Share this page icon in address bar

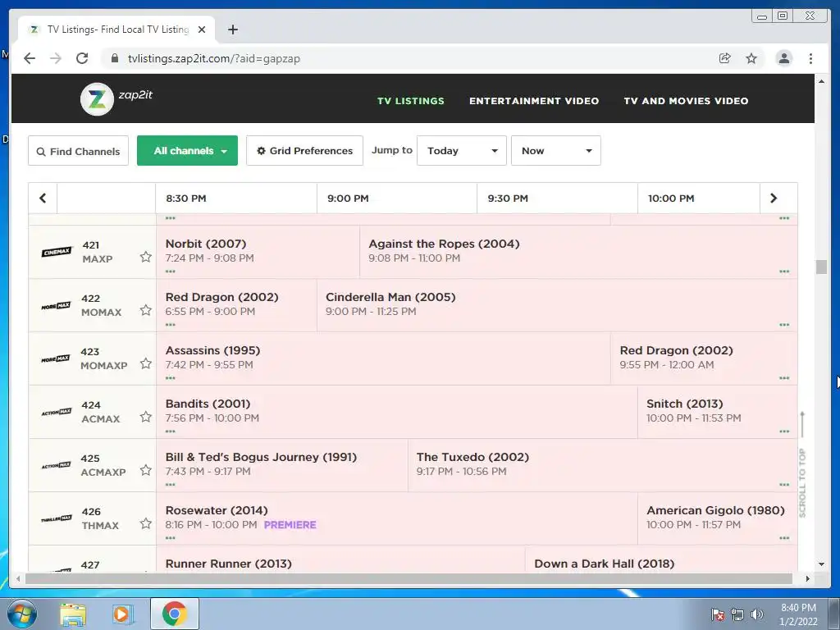725,58
